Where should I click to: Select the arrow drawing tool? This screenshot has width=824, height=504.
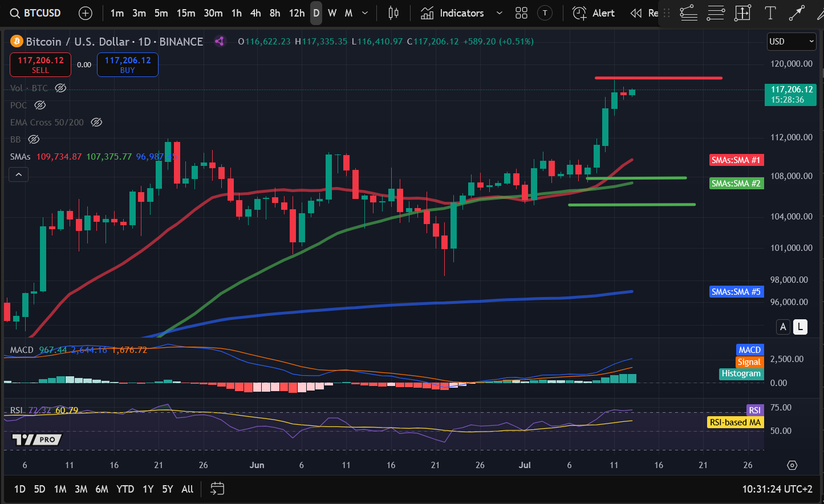point(797,13)
